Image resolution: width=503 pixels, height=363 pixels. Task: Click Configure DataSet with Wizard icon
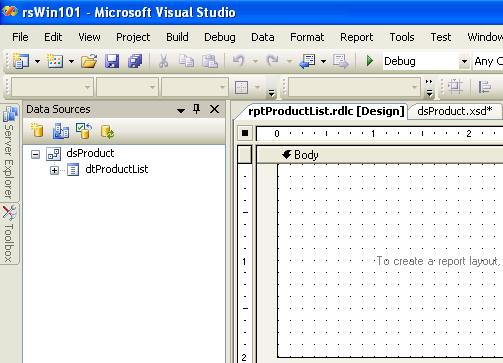click(x=84, y=131)
